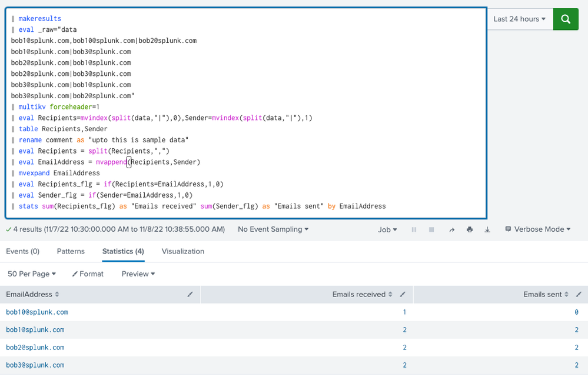This screenshot has height=380, width=588.
Task: Run the search with the green magnifier button
Action: coord(566,19)
